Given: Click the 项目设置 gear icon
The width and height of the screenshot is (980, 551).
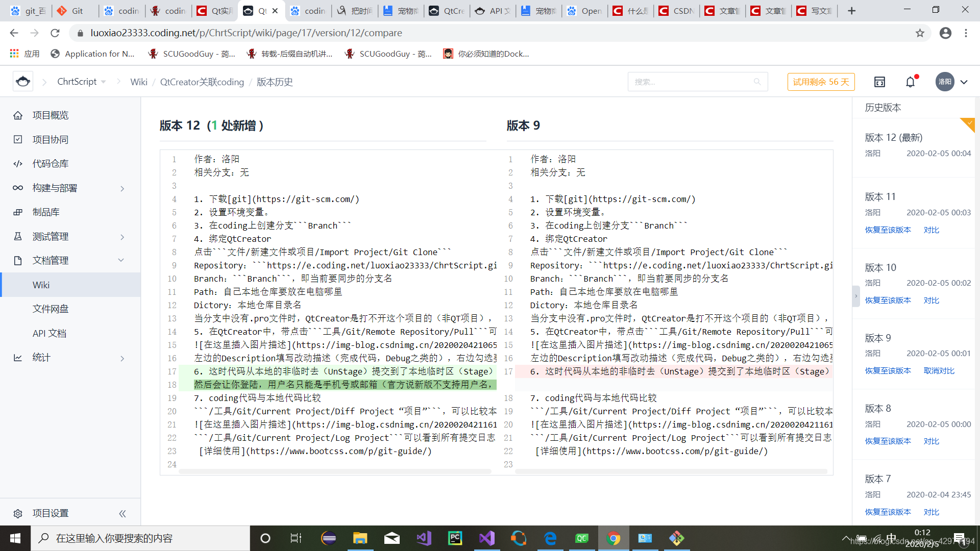Looking at the screenshot, I should coord(18,513).
